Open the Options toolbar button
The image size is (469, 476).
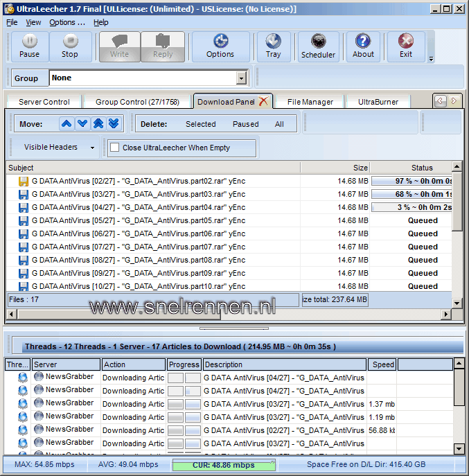220,46
